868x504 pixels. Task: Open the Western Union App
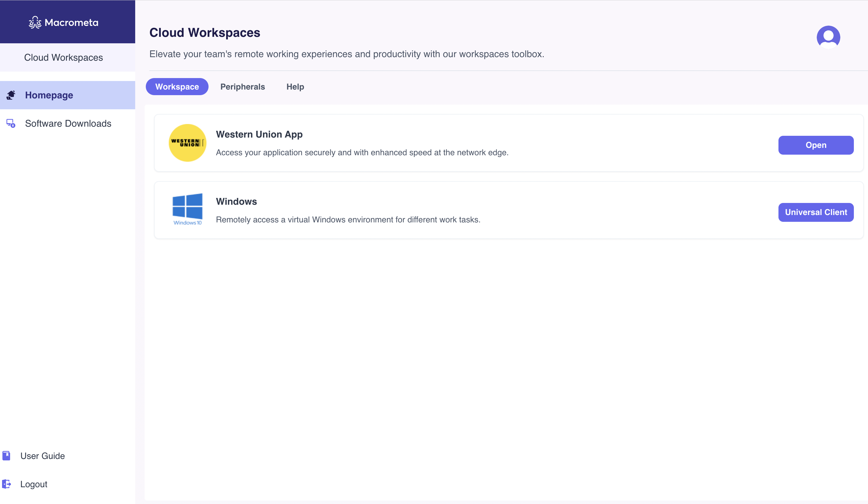point(816,145)
